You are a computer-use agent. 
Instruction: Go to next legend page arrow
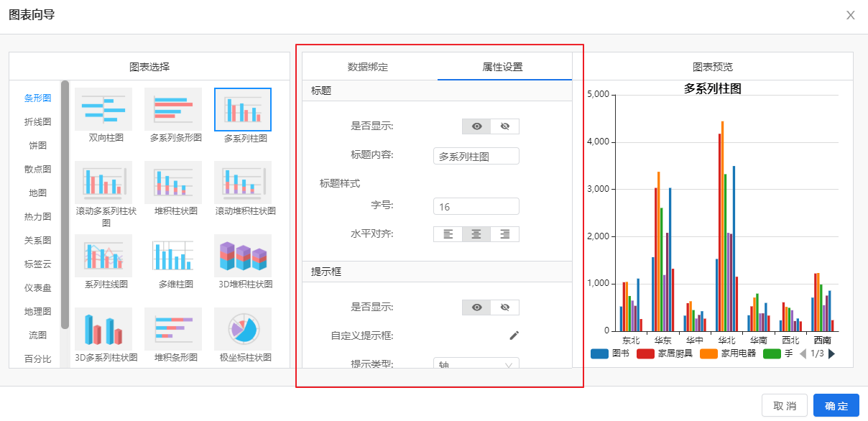pyautogui.click(x=832, y=353)
